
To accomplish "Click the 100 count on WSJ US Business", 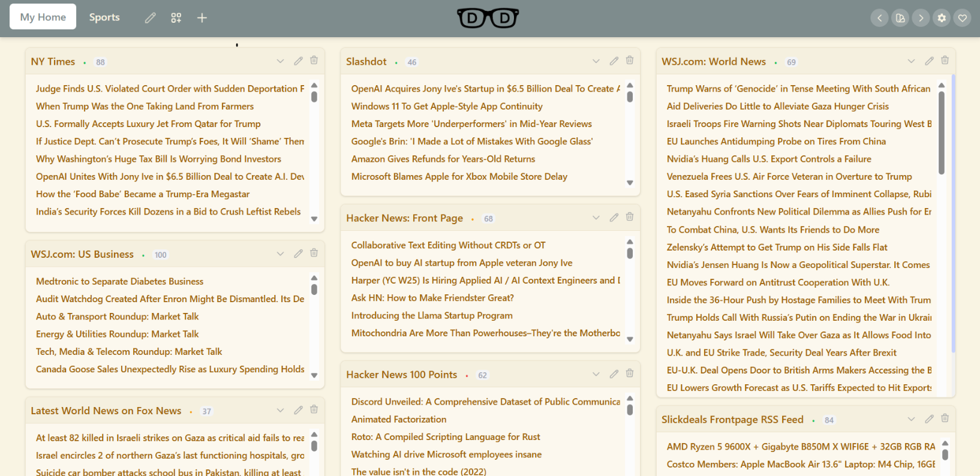I will click(161, 255).
